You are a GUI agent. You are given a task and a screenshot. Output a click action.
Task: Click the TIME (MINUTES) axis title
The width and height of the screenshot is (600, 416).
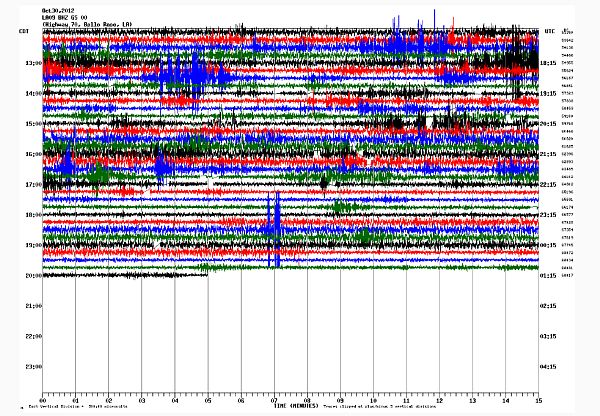[x=290, y=405]
